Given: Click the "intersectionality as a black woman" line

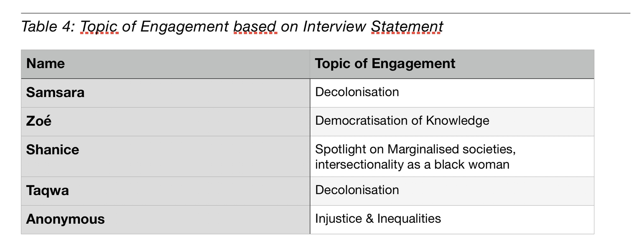Looking at the screenshot, I should point(412,164).
